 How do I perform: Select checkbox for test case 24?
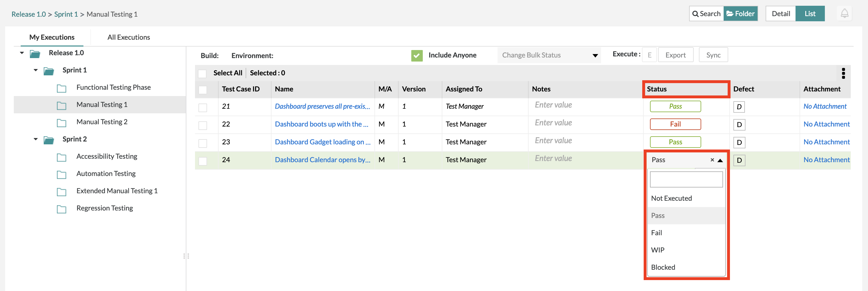tap(202, 161)
